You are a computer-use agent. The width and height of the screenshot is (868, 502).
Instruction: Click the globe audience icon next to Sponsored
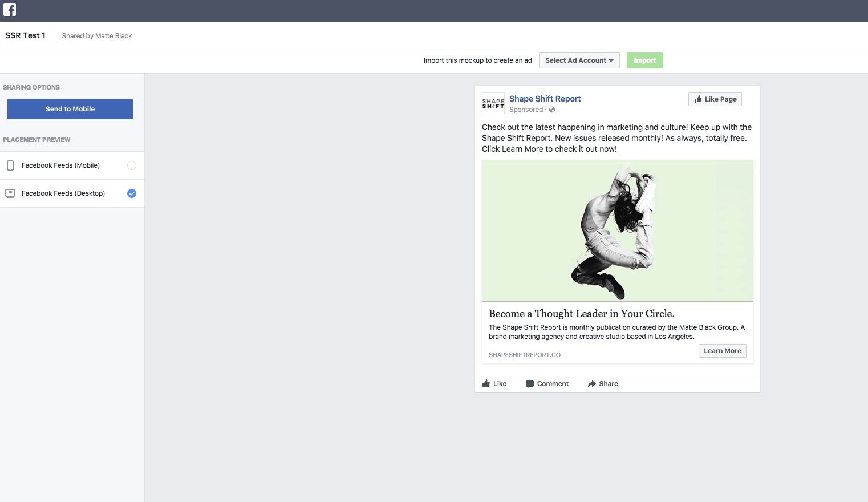552,110
